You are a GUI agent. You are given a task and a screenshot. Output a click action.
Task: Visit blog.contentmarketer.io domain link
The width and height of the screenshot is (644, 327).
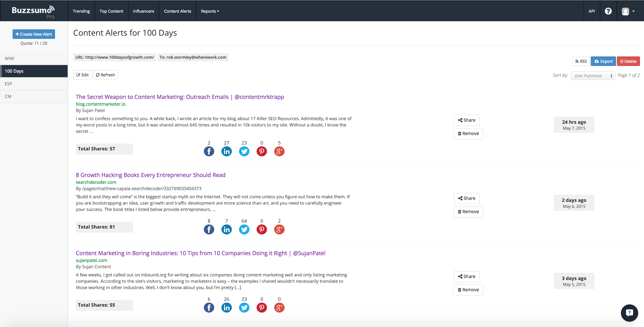[x=100, y=104]
